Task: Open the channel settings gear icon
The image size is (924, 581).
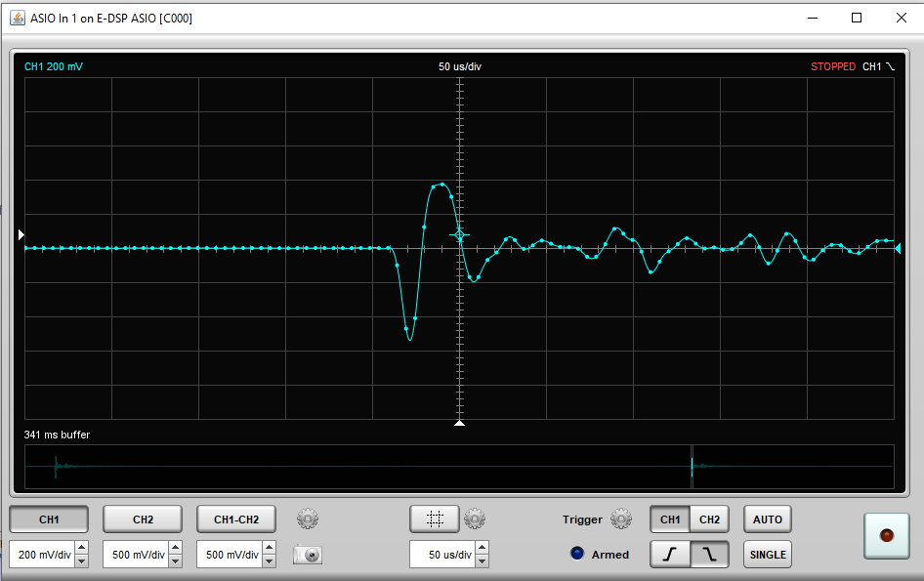Action: click(307, 519)
